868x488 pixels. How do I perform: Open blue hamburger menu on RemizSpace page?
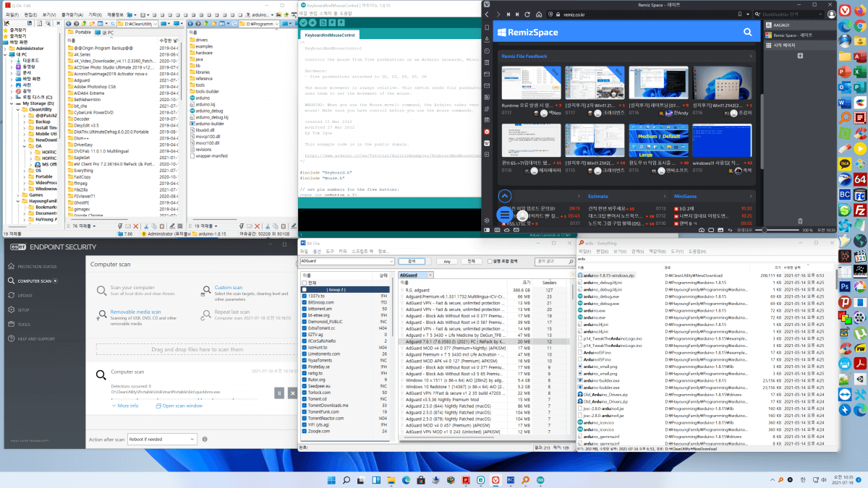(505, 215)
